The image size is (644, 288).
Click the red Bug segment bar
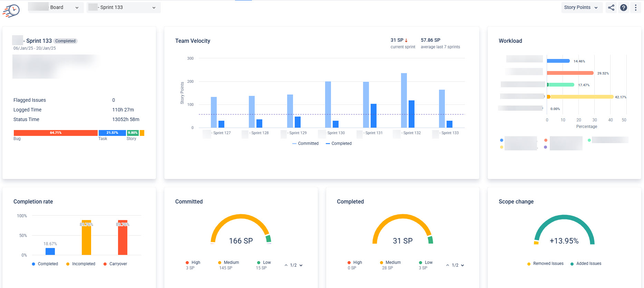click(x=56, y=133)
